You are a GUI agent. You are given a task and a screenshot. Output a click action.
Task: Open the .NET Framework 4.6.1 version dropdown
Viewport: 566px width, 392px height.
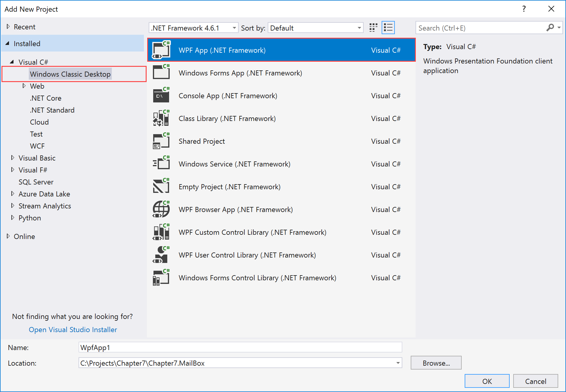pyautogui.click(x=193, y=28)
